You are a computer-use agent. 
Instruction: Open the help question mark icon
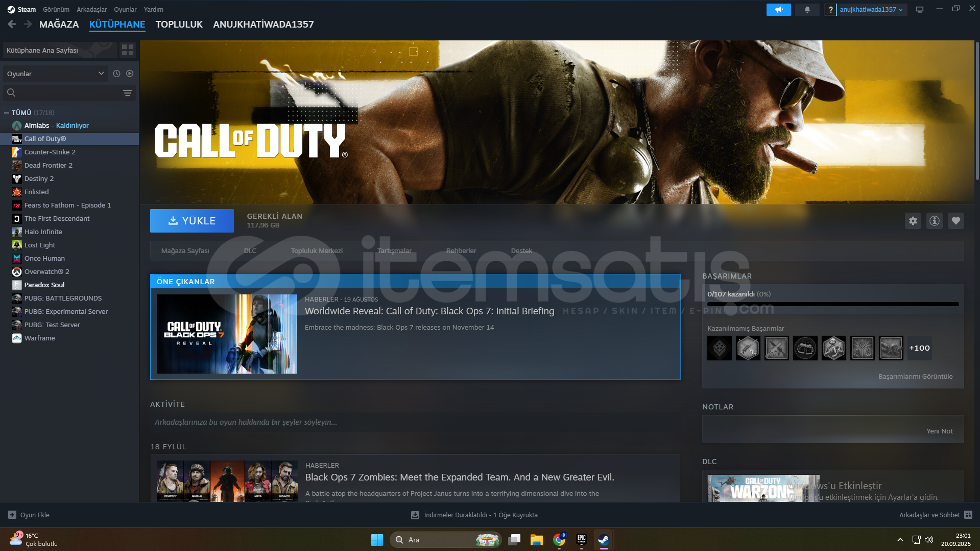click(x=830, y=10)
